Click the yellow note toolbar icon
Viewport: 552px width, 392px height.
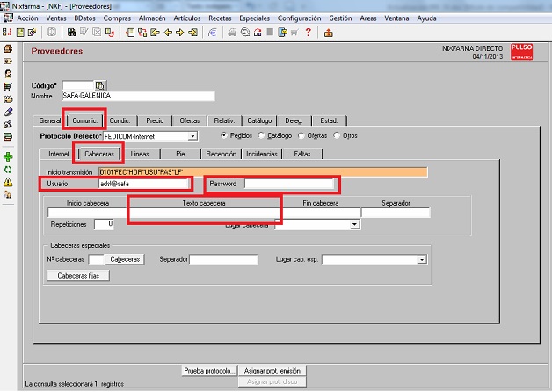20,33
